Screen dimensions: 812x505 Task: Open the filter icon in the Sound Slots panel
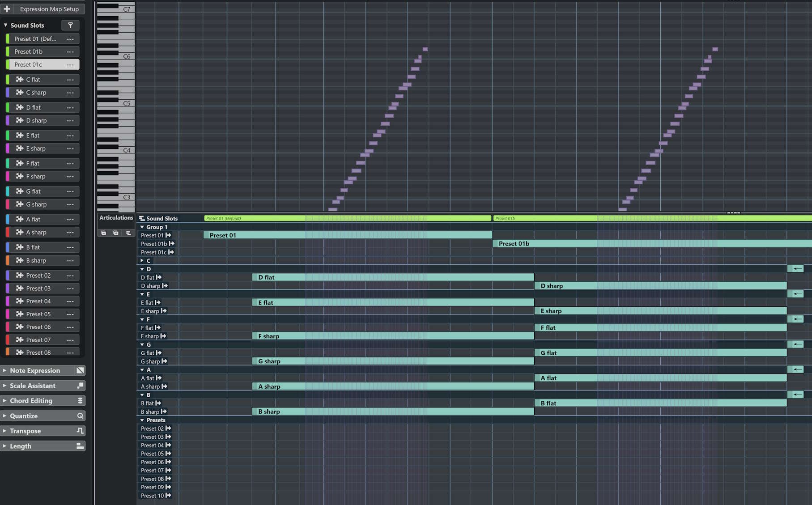[70, 25]
